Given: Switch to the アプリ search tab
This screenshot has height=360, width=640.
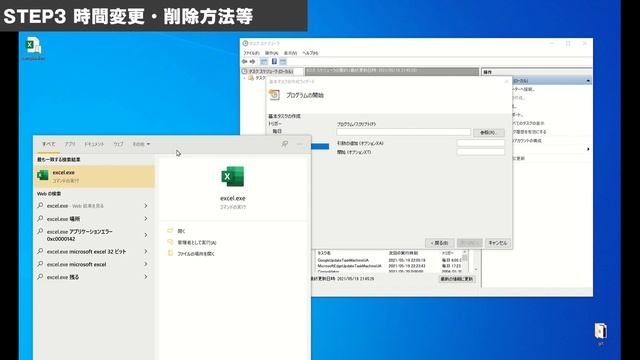Looking at the screenshot, I should pos(70,144).
